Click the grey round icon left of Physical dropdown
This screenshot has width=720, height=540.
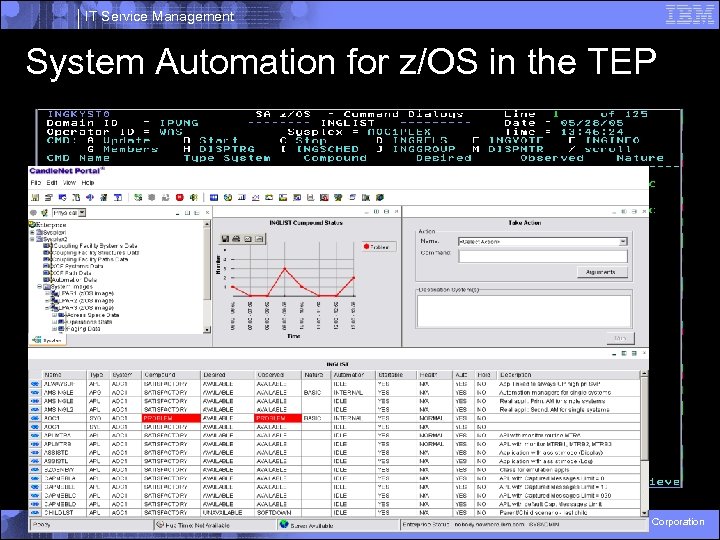(x=34, y=213)
